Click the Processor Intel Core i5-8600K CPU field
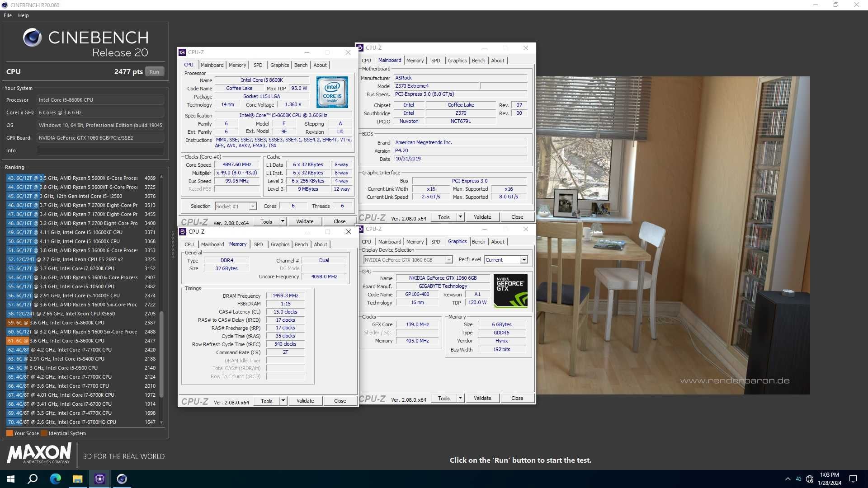Image resolution: width=868 pixels, height=488 pixels. click(x=100, y=100)
